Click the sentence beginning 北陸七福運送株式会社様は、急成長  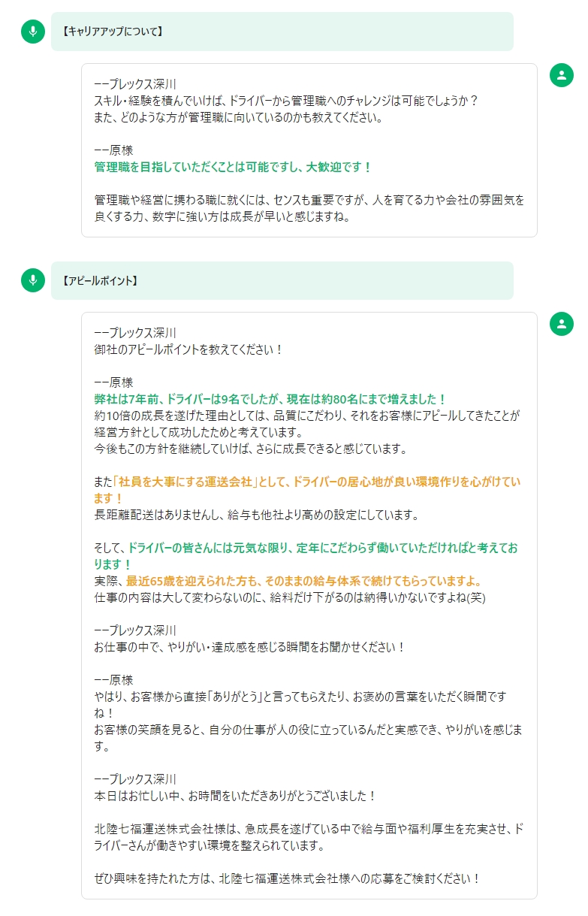pyautogui.click(x=309, y=836)
